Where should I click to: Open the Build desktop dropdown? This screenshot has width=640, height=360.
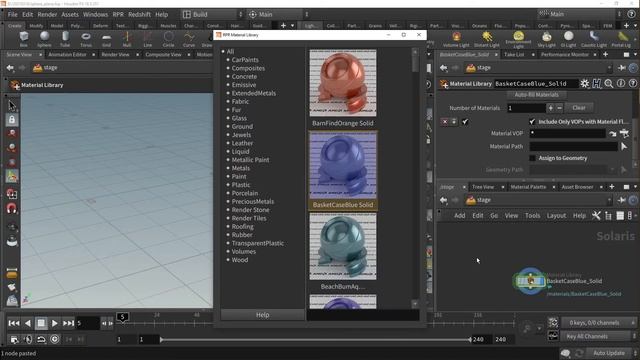(x=213, y=14)
